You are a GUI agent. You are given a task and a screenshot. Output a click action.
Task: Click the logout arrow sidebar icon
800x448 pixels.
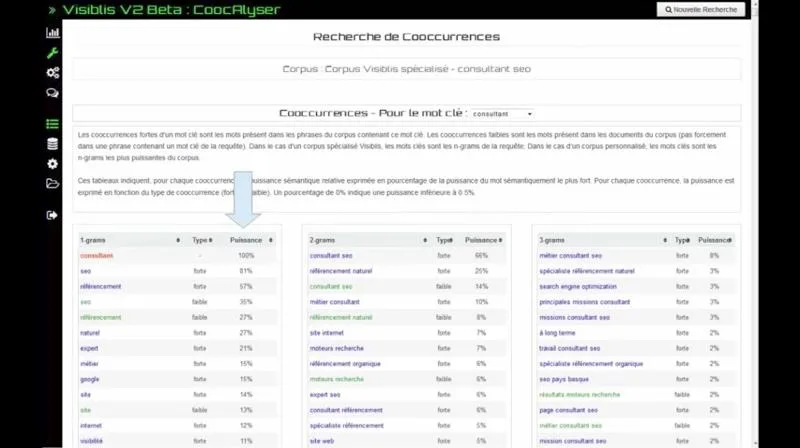coord(53,215)
